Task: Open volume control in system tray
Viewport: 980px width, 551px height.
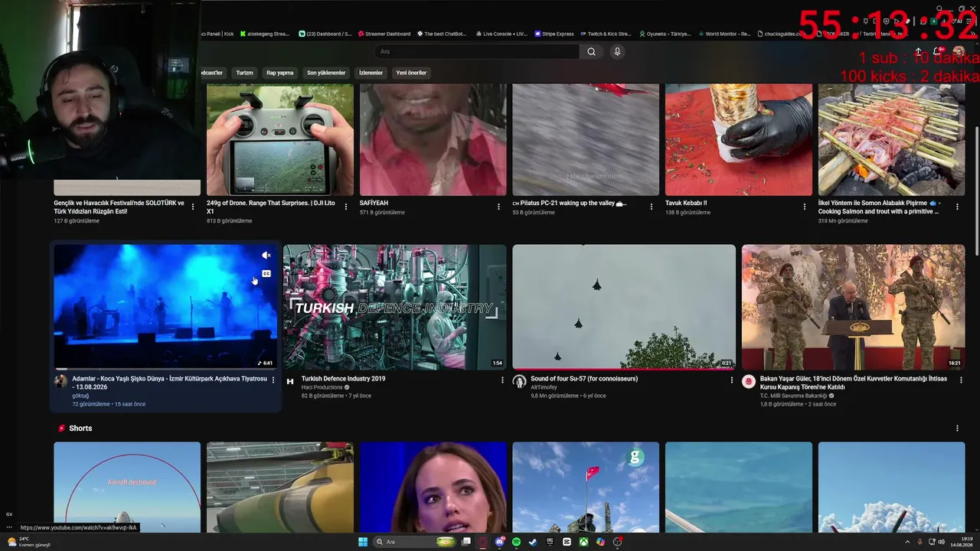Action: (942, 542)
